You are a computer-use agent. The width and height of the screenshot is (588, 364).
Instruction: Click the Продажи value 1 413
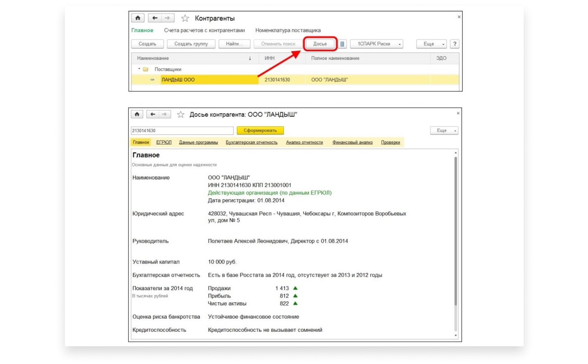click(x=282, y=288)
